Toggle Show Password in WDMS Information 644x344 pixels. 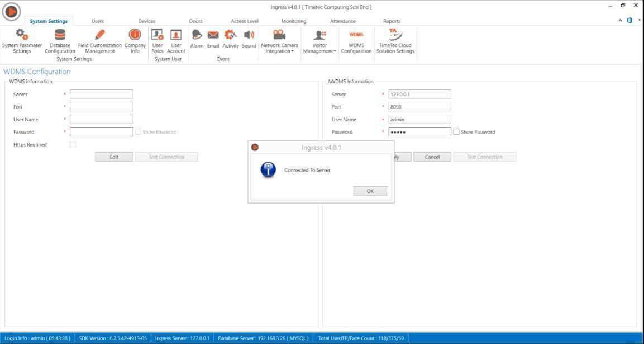point(138,132)
